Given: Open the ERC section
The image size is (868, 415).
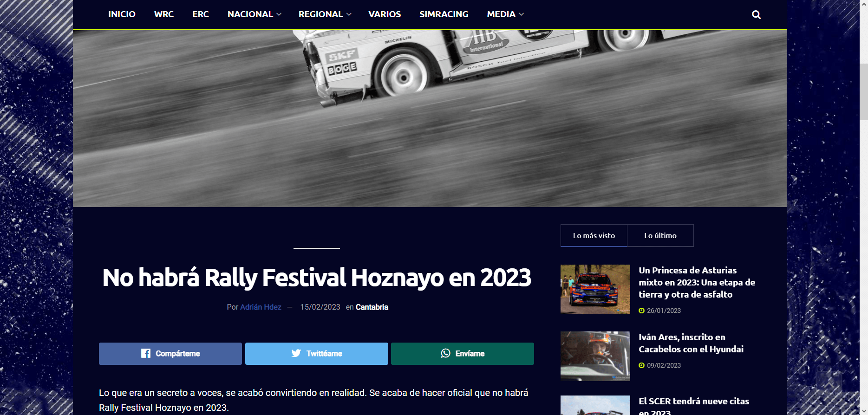Looking at the screenshot, I should pos(201,14).
